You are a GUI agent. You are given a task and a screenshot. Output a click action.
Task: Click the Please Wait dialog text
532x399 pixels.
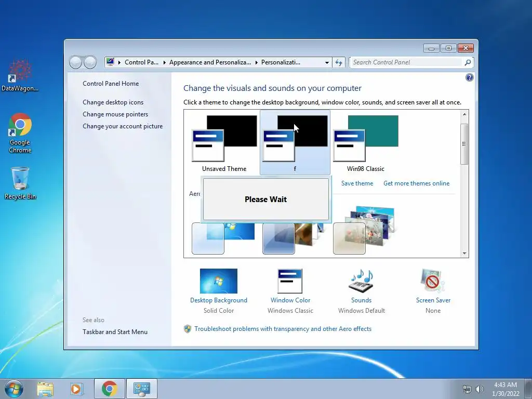tap(265, 199)
